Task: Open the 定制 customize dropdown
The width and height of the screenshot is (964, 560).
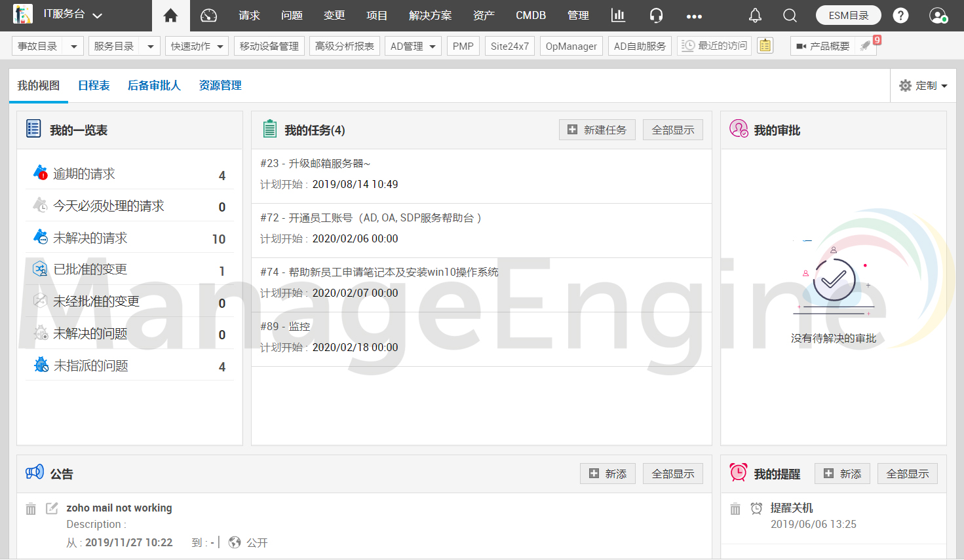Action: pyautogui.click(x=923, y=86)
